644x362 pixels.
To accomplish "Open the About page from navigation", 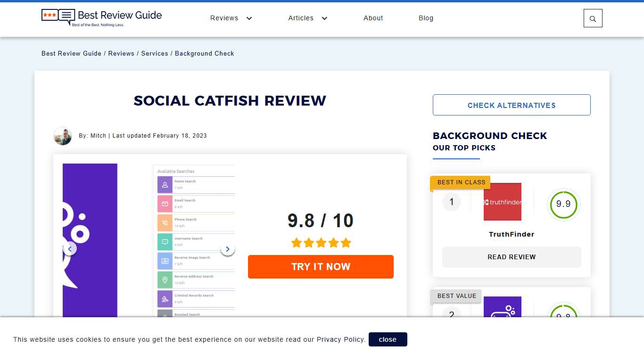I will click(373, 18).
